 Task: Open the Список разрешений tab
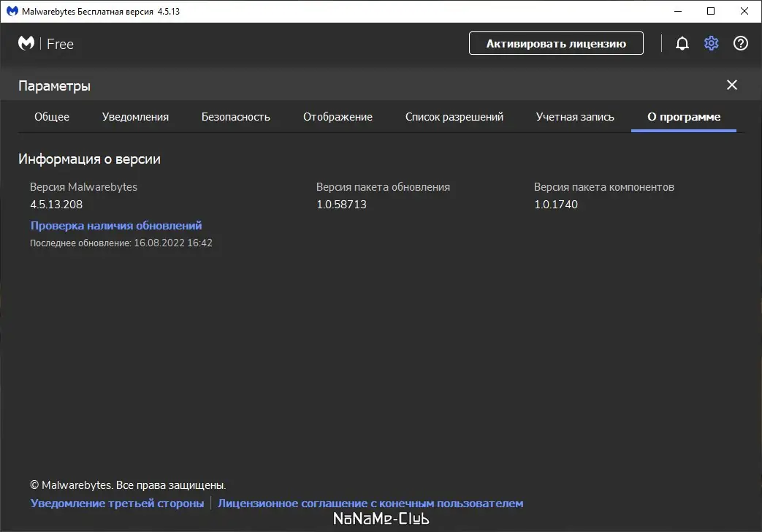454,117
